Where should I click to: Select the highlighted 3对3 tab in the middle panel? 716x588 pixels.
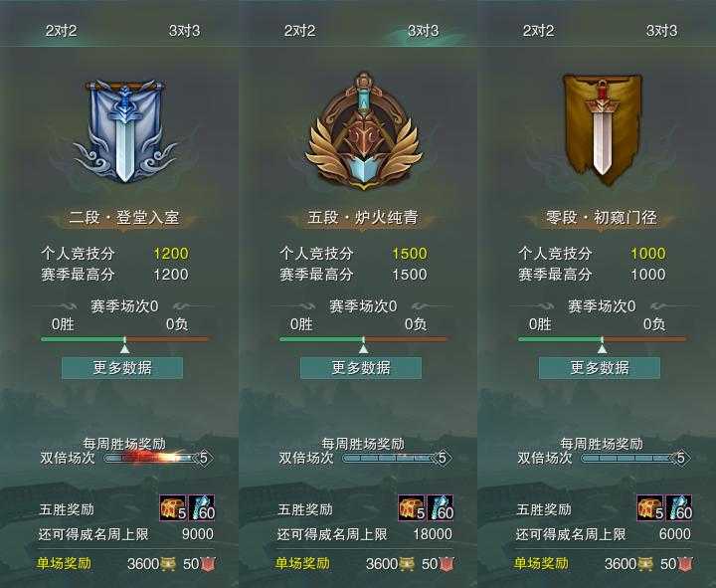pos(424,31)
